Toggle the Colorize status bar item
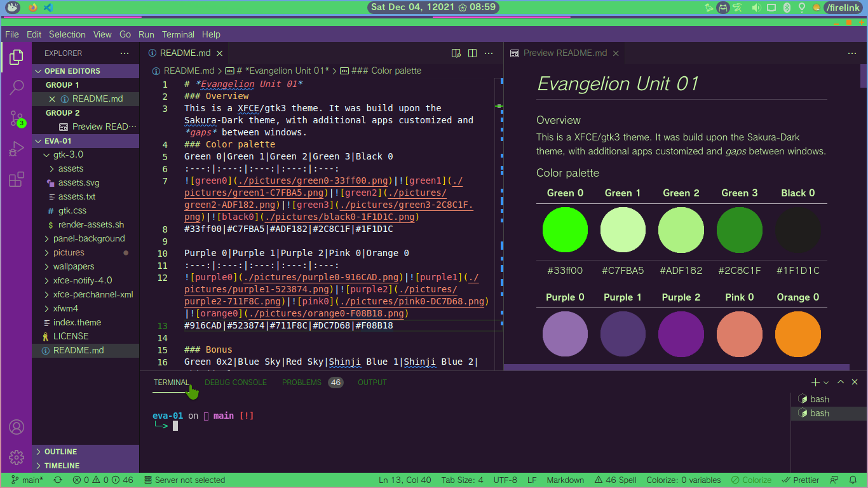This screenshot has width=868, height=488. 751,480
